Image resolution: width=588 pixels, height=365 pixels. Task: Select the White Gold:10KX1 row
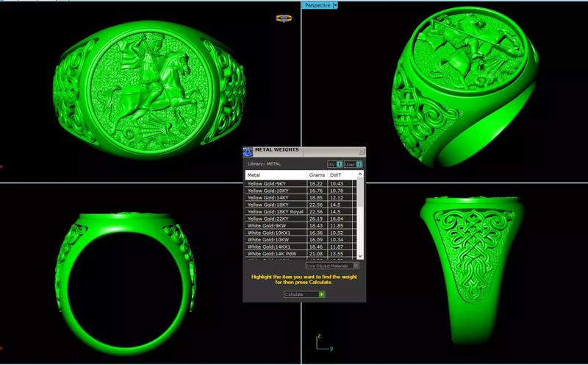pyautogui.click(x=301, y=233)
